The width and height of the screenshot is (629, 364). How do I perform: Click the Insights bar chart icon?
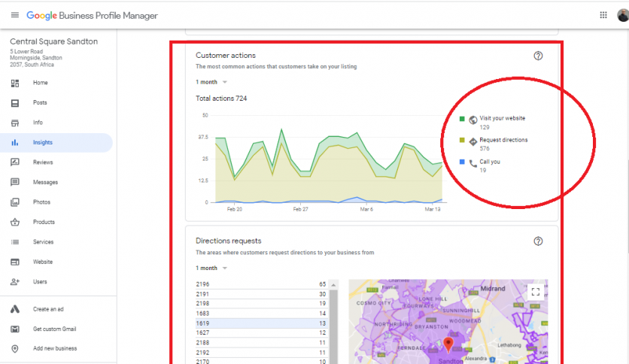(x=15, y=142)
